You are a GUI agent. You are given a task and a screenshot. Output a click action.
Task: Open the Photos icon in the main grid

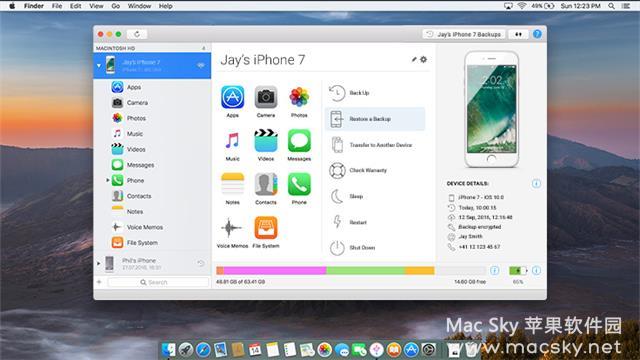[x=299, y=97]
